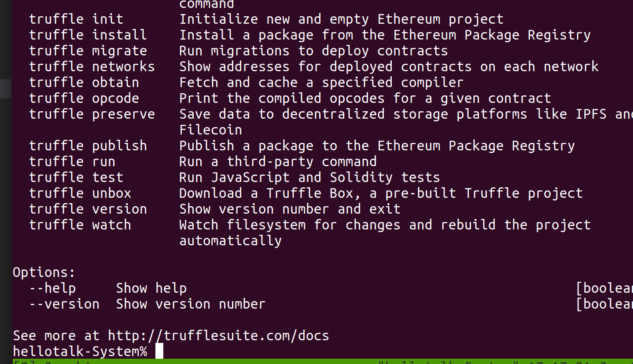
Task: Click the "Options:" section heading
Action: tap(44, 273)
